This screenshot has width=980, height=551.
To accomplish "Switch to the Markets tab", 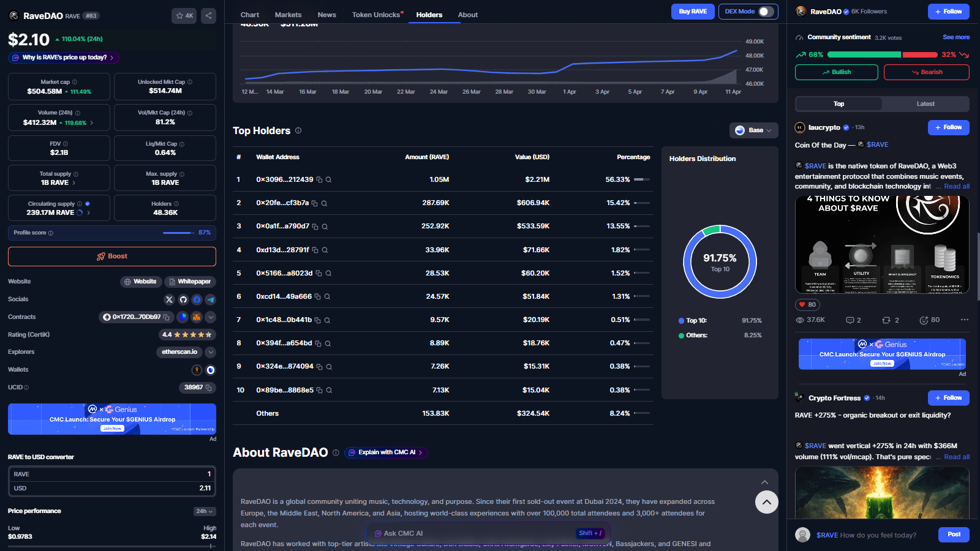I will click(x=288, y=15).
